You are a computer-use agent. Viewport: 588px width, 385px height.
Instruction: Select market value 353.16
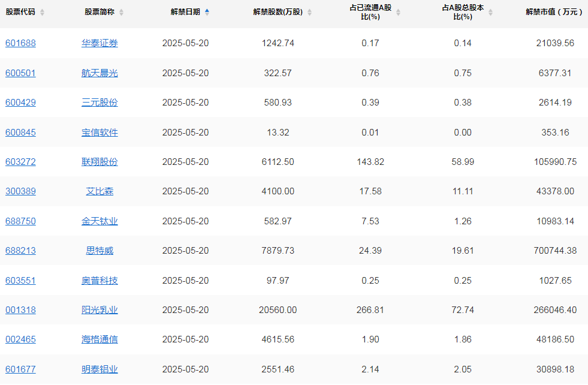pyautogui.click(x=556, y=133)
